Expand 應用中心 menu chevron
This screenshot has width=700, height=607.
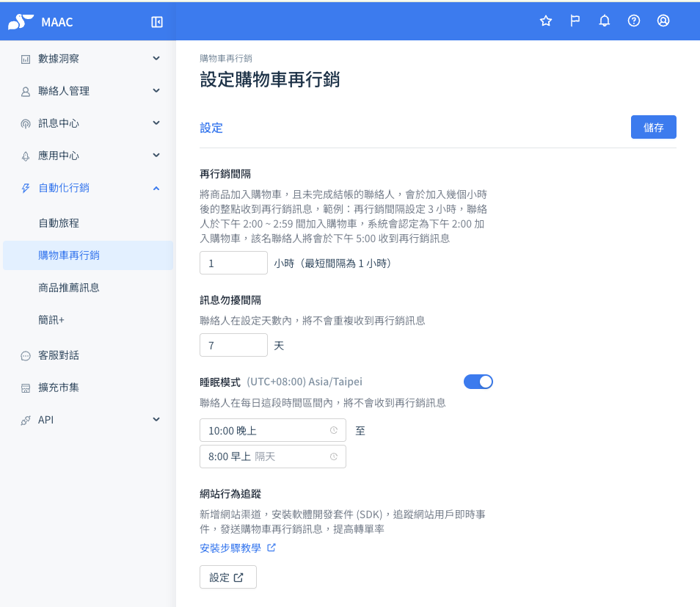click(156, 155)
